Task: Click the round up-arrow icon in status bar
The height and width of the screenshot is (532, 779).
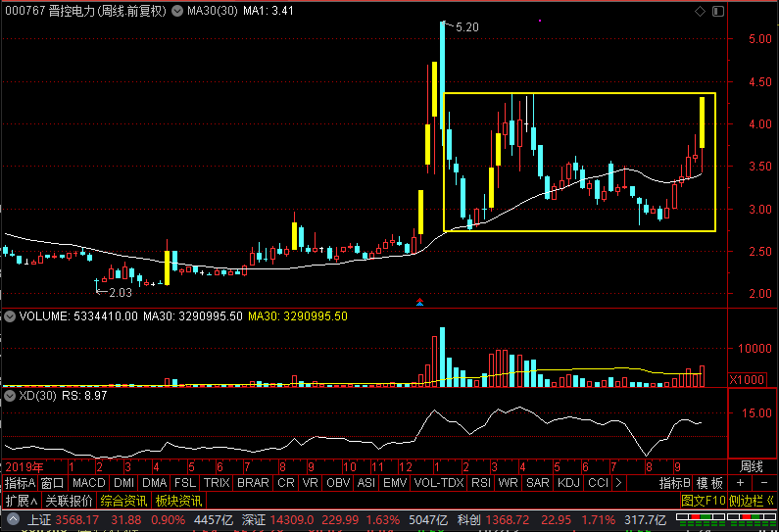Action: [x=13, y=520]
